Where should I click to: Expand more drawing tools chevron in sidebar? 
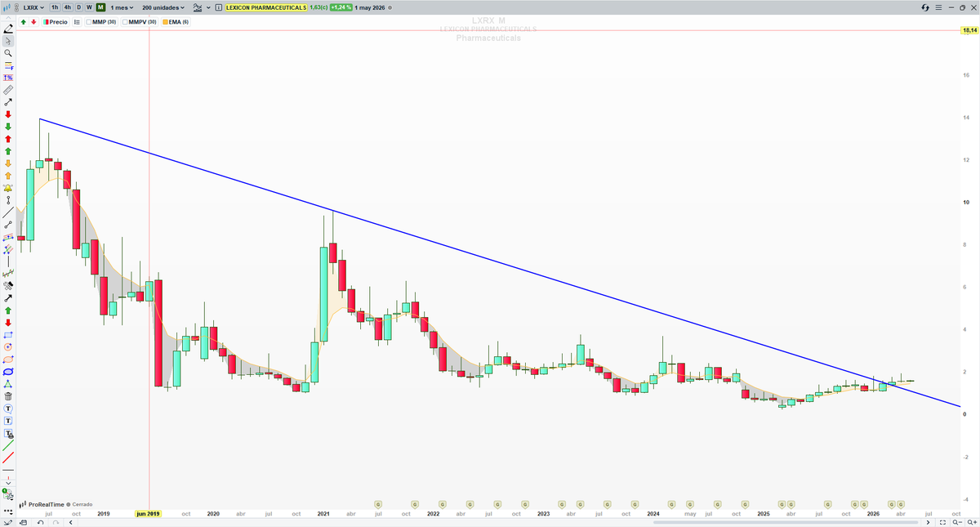(x=8, y=482)
